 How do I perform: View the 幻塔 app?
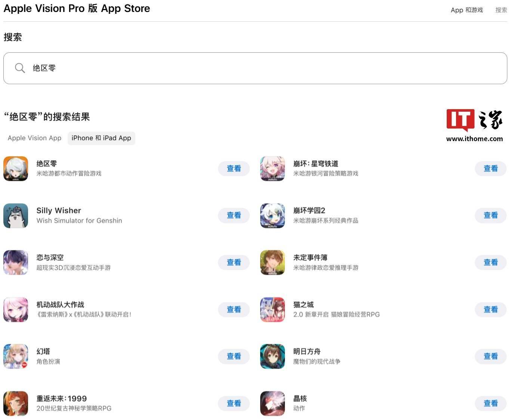coord(234,356)
